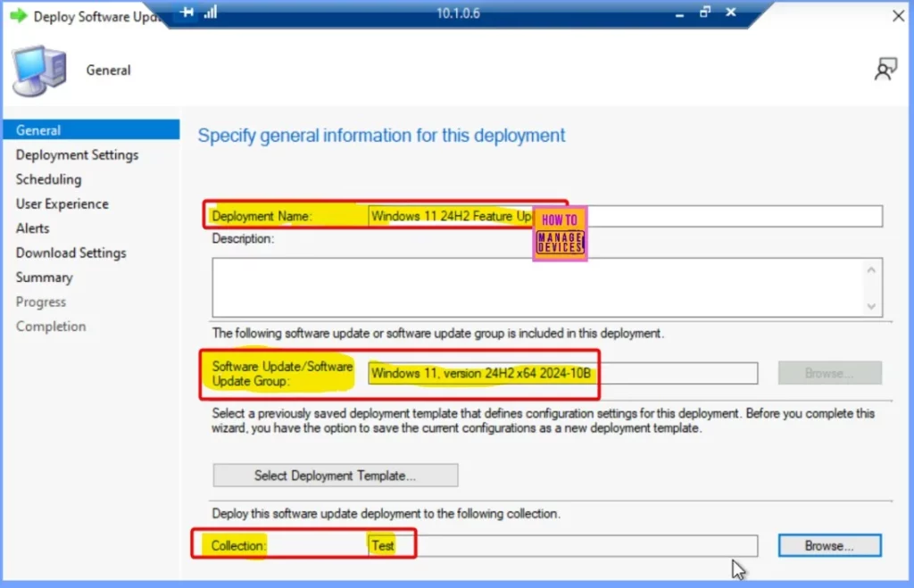Close the 10.1.0.6 remote session

pyautogui.click(x=731, y=12)
